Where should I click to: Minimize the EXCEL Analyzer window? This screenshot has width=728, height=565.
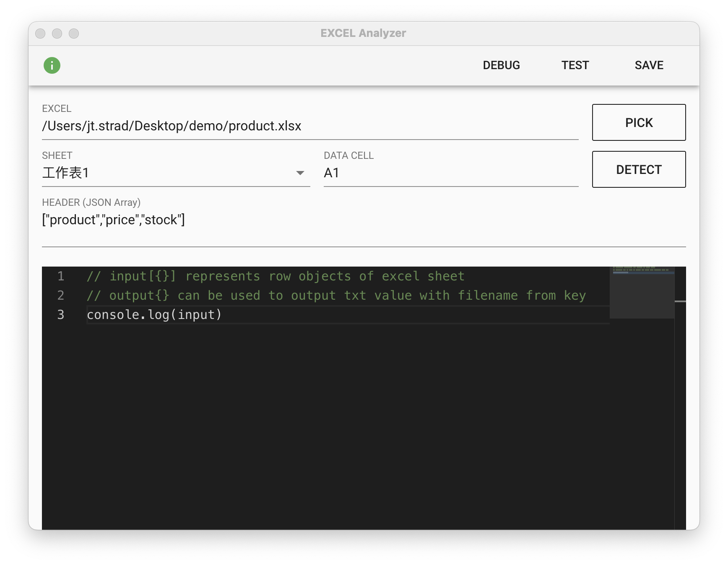point(57,34)
